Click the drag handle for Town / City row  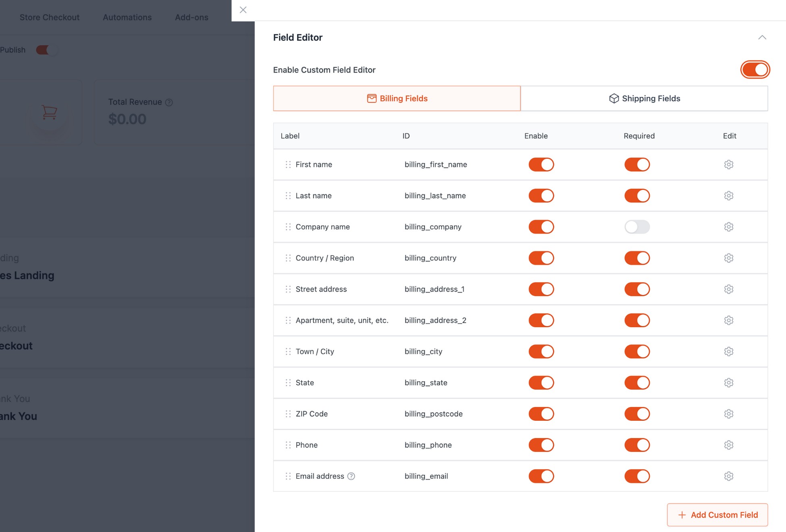point(288,351)
